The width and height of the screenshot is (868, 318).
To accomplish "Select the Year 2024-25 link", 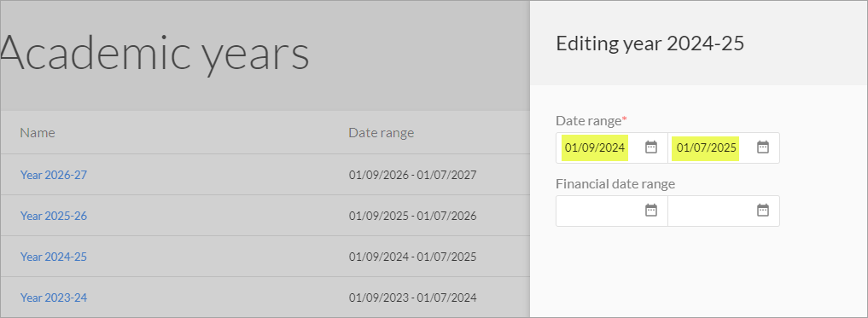I will [x=54, y=257].
